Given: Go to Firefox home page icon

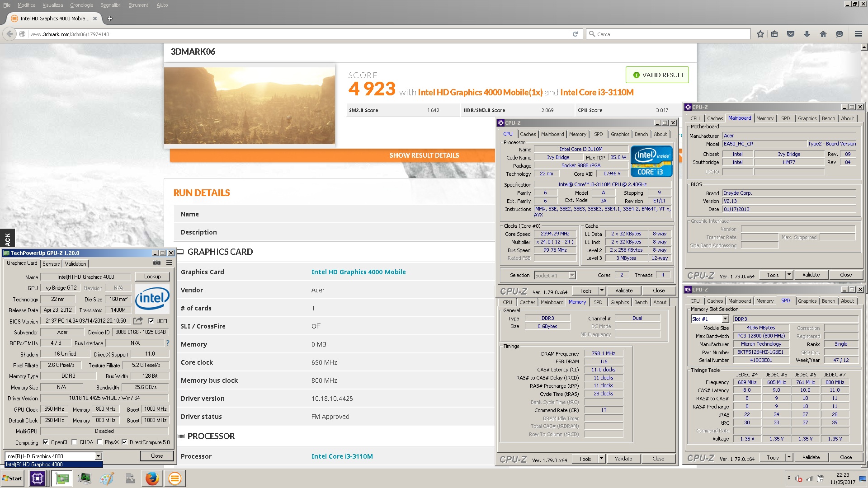Looking at the screenshot, I should point(823,34).
